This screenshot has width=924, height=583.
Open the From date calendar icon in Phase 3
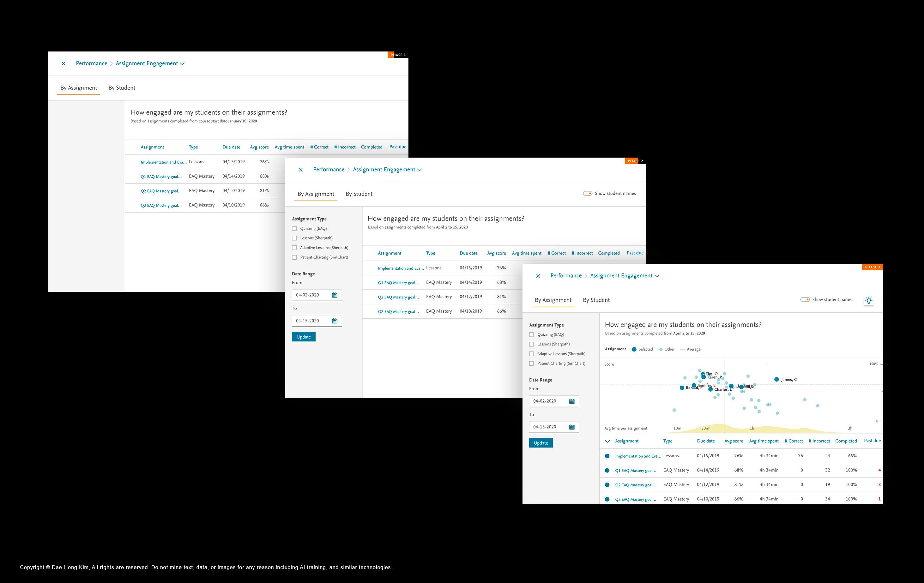point(572,401)
